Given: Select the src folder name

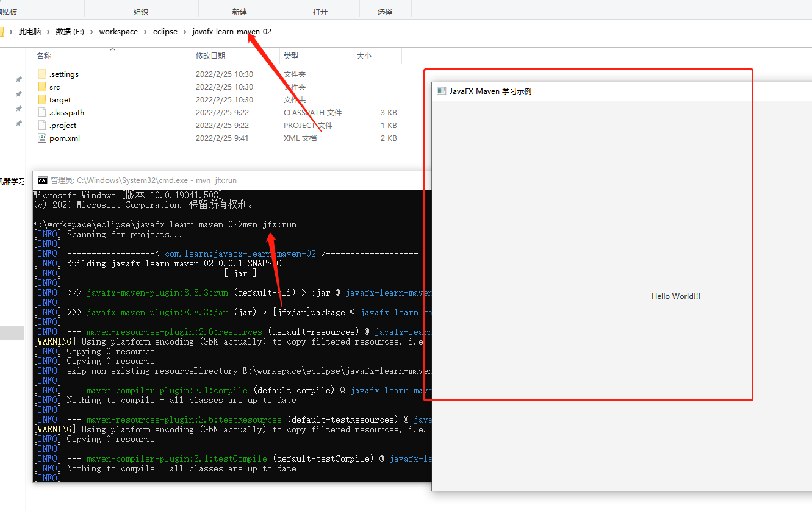Looking at the screenshot, I should click(x=55, y=87).
